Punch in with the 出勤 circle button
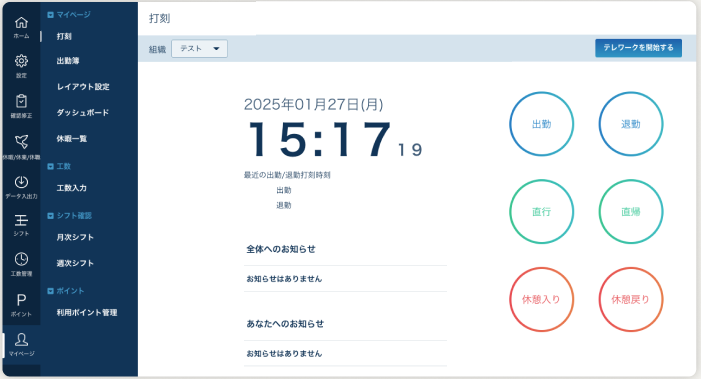 [x=541, y=124]
